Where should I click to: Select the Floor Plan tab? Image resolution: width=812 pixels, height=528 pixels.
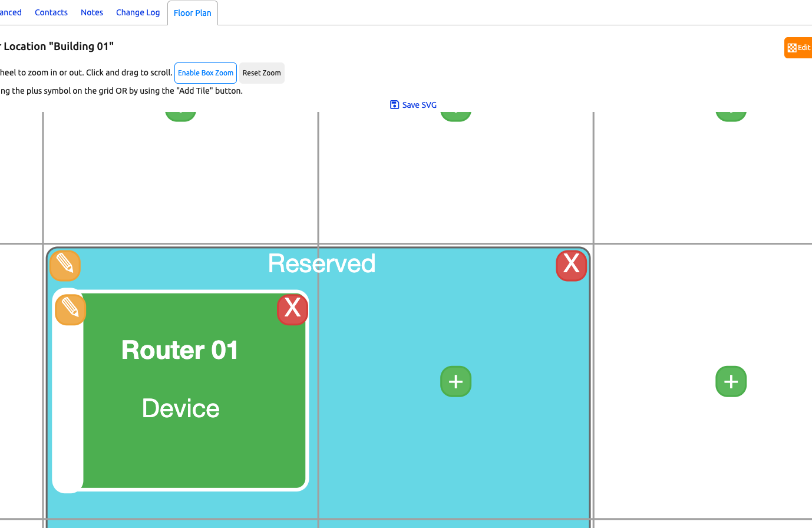click(x=193, y=13)
